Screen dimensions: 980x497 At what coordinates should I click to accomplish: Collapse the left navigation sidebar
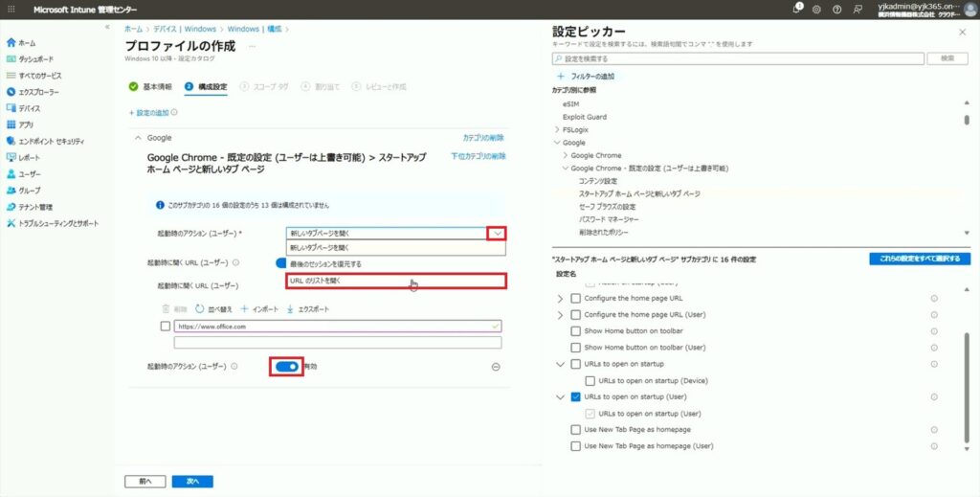click(x=107, y=28)
